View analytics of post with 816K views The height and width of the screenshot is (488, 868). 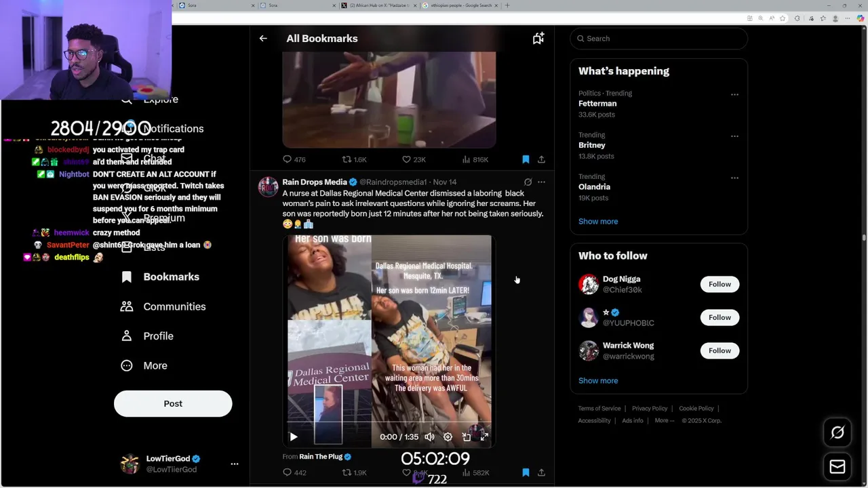click(x=475, y=159)
